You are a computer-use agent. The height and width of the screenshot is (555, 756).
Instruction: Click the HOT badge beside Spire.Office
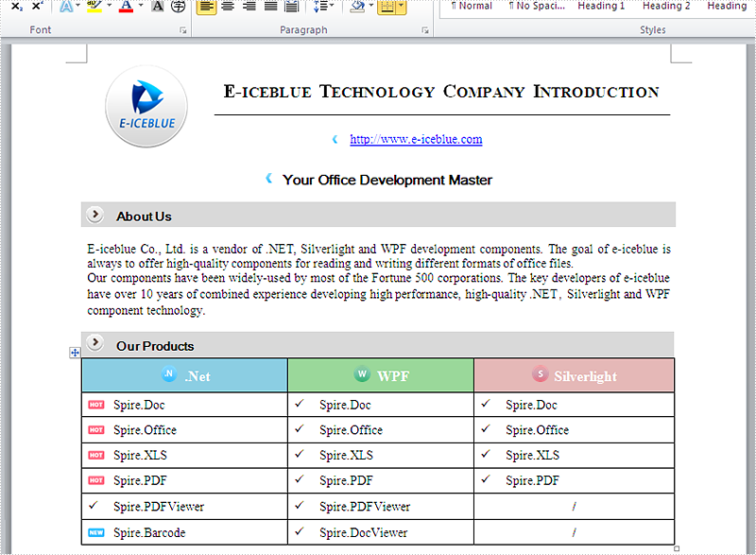(96, 429)
